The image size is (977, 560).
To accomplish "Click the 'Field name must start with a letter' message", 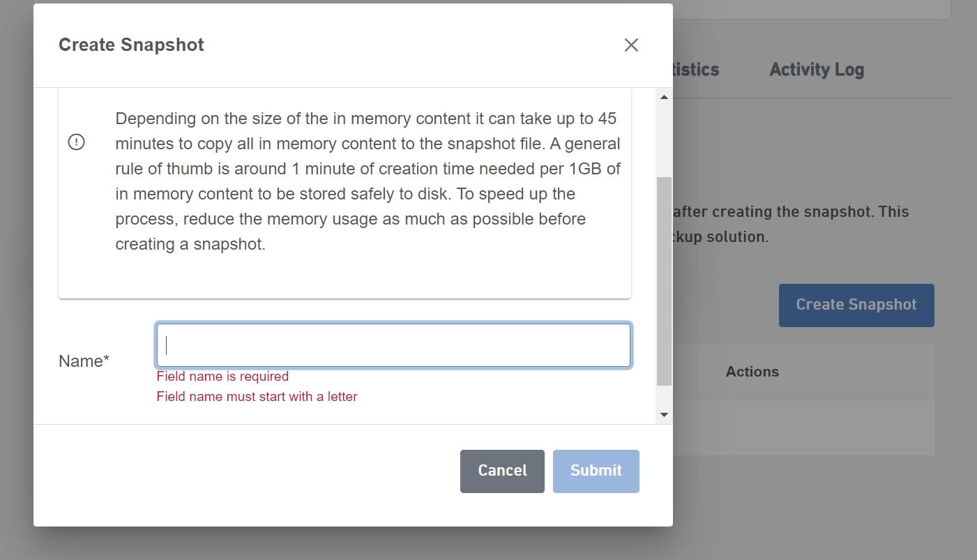I will point(257,396).
